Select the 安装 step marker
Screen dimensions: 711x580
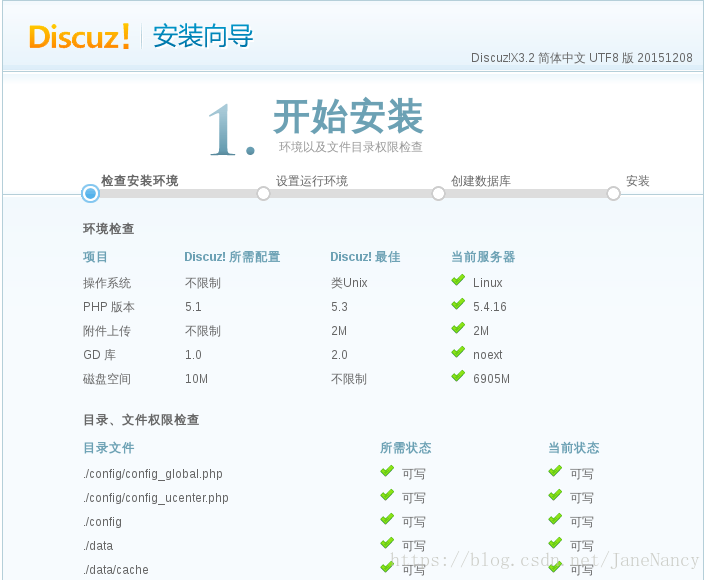click(614, 194)
